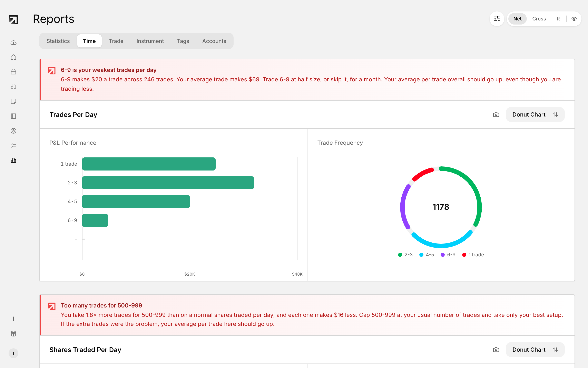Image resolution: width=588 pixels, height=368 pixels.
Task: Open the T user avatar menu
Action: tap(13, 353)
